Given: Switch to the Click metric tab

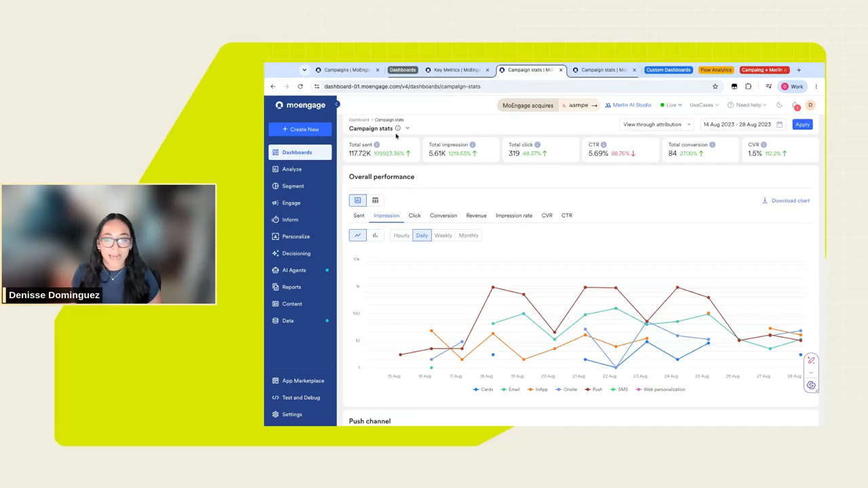Looking at the screenshot, I should (x=414, y=216).
